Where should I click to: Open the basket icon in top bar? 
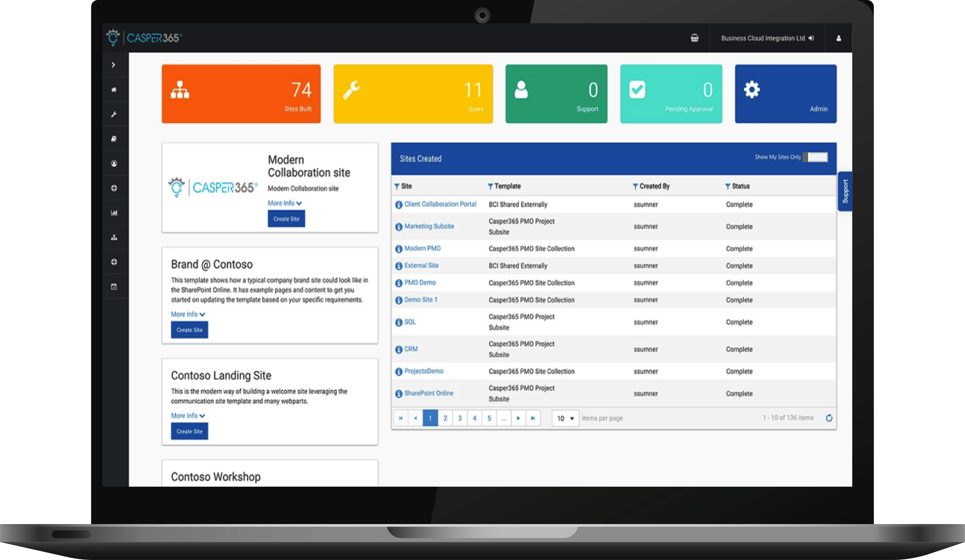(x=694, y=38)
